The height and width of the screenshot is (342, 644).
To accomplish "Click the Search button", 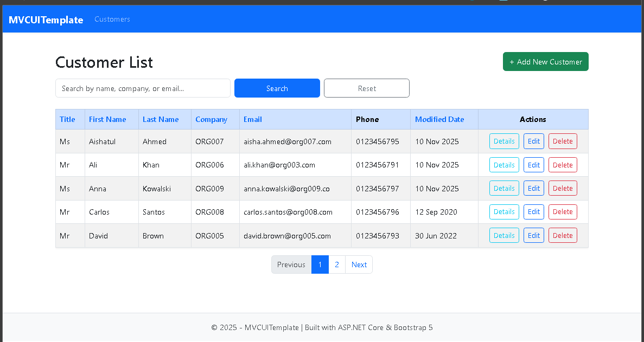I will tap(277, 88).
